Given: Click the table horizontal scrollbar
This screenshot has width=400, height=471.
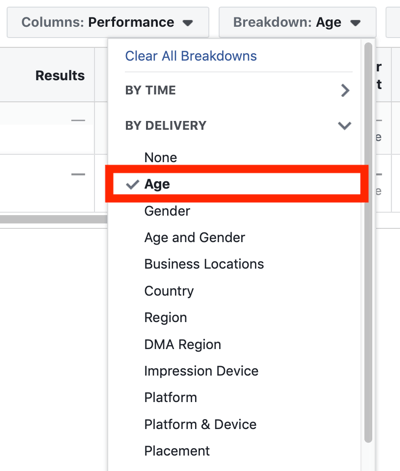Looking at the screenshot, I should pos(54,219).
